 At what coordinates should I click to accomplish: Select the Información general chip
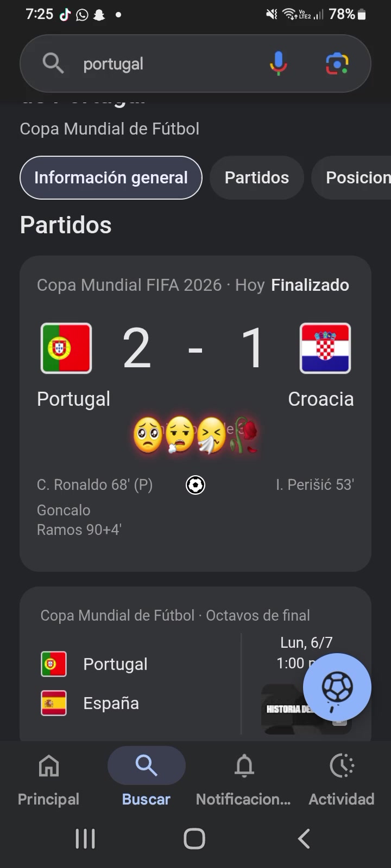(x=111, y=177)
